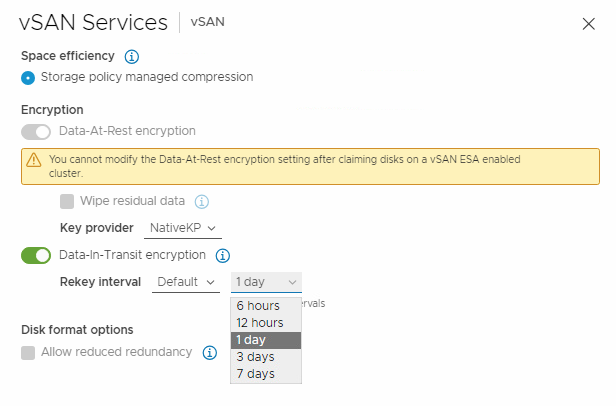Click info icon next to Wipe residual data
Image resolution: width=616 pixels, height=406 pixels.
(202, 202)
